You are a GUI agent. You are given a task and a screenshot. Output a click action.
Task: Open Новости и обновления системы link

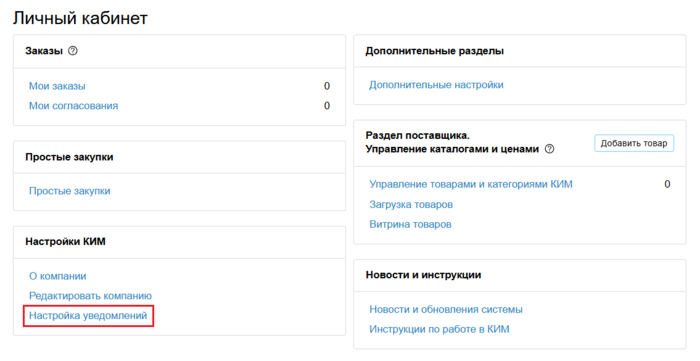pos(446,309)
